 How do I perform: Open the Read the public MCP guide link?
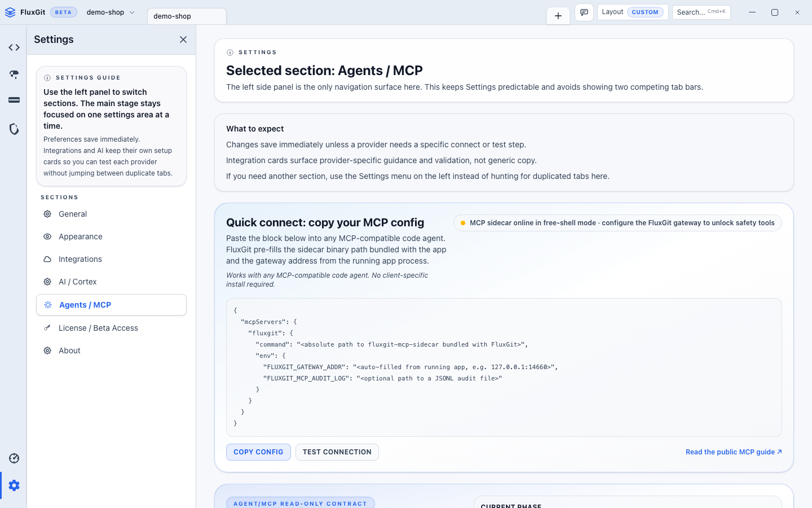pyautogui.click(x=734, y=452)
